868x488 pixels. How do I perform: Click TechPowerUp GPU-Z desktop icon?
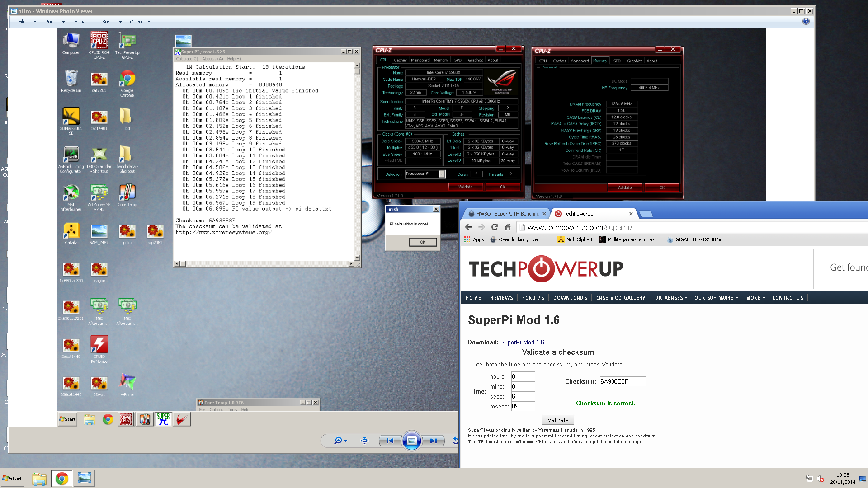(x=127, y=45)
